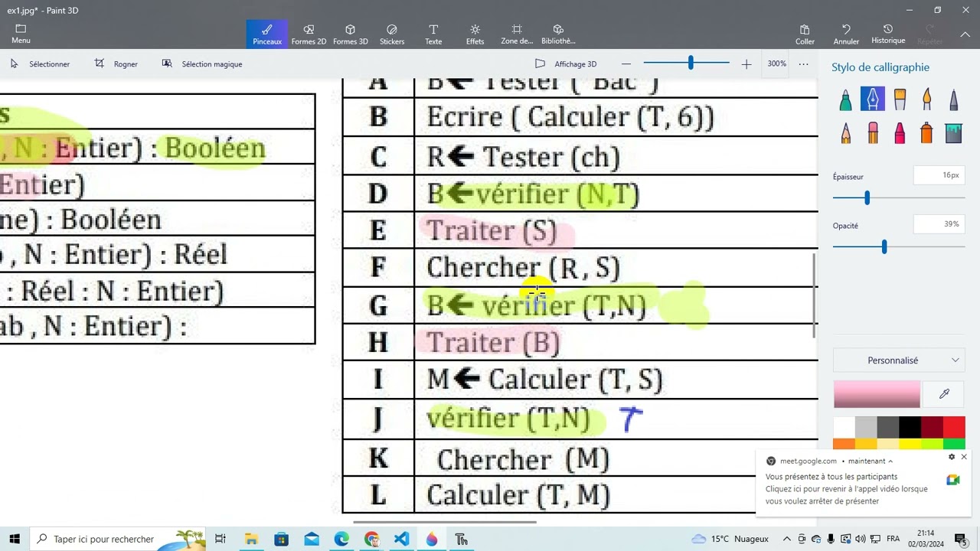Zoom out with the minus button
The image size is (980, 551).
pyautogui.click(x=626, y=64)
